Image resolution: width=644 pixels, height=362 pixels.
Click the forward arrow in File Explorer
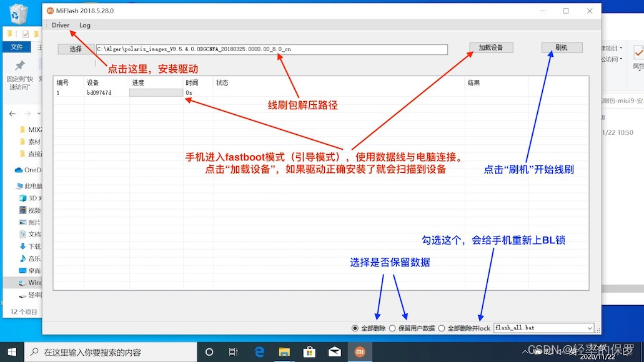(27, 114)
